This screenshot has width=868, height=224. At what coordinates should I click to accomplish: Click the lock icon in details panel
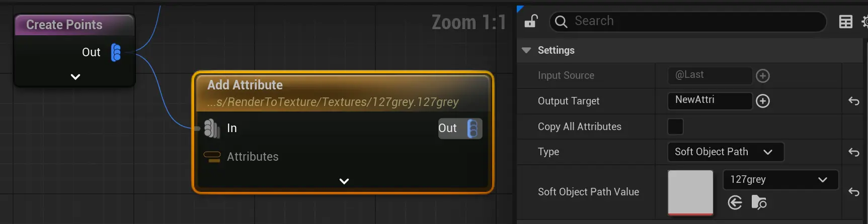point(531,21)
